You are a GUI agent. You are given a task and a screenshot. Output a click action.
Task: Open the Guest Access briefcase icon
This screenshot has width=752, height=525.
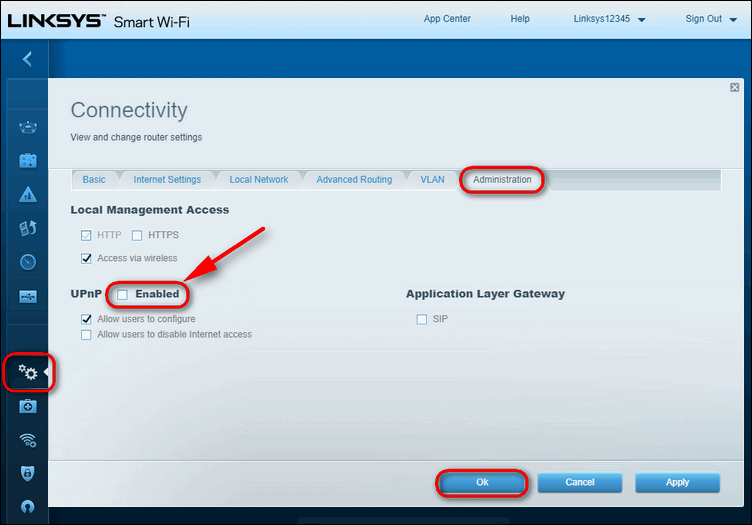click(28, 161)
